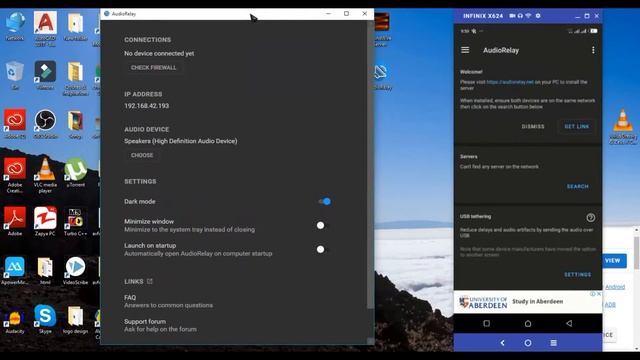The width and height of the screenshot is (640, 360).
Task: Open the html folder on desktop
Action: click(45, 270)
